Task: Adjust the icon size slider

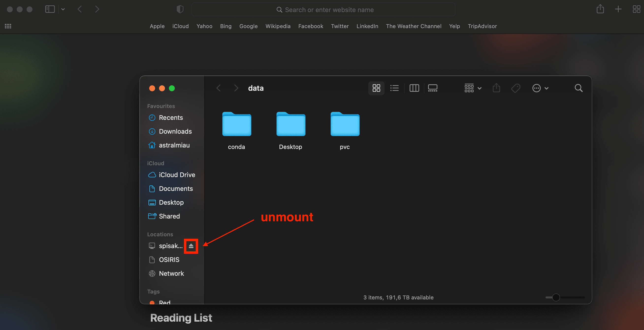Action: [556, 297]
